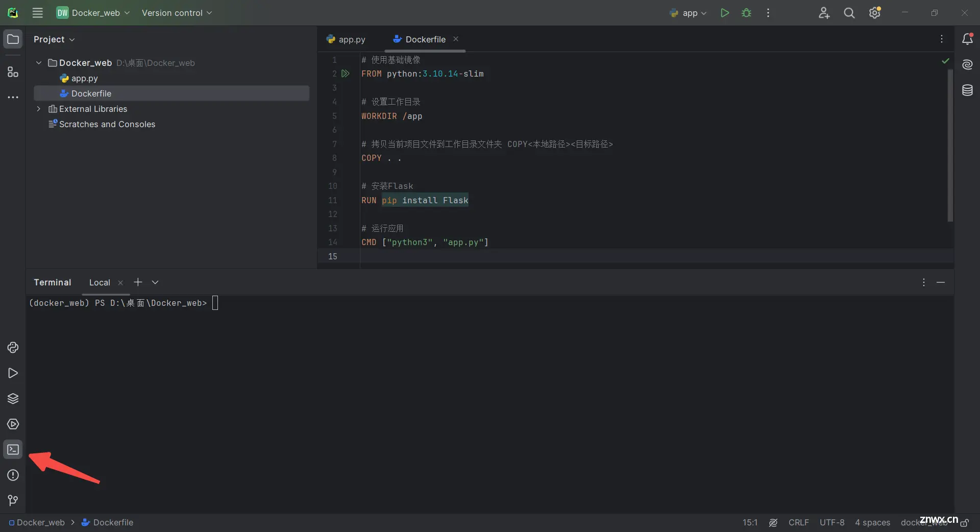The image size is (980, 532).
Task: Click the Terminal panel title
Action: coord(52,282)
